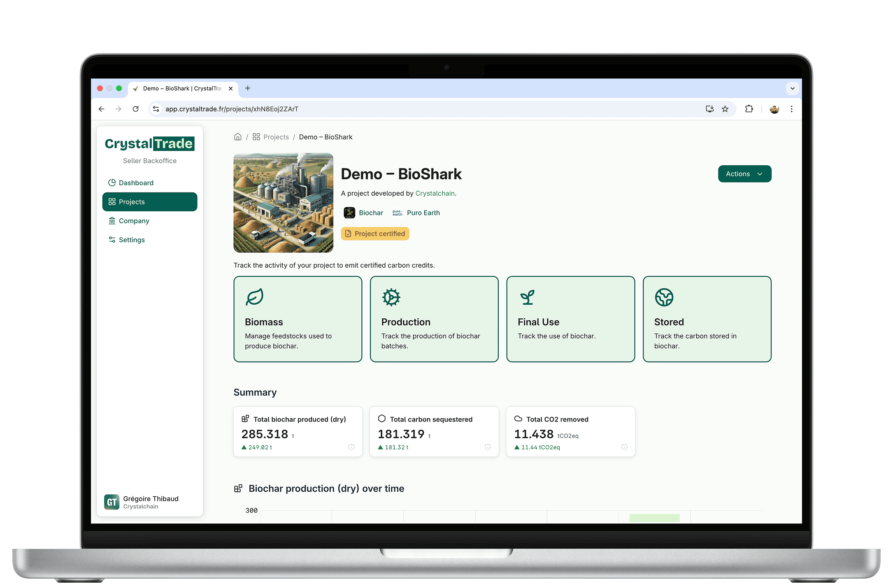Go back with the browser back arrow

102,109
